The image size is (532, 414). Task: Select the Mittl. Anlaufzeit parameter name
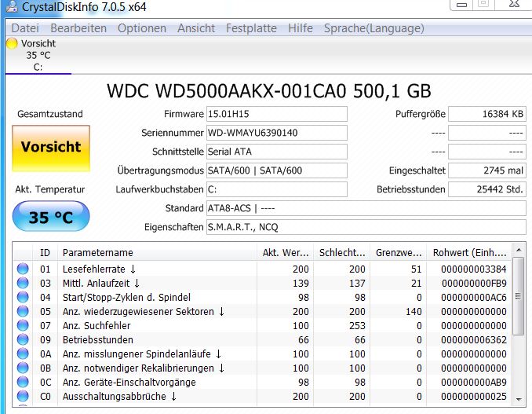96,284
